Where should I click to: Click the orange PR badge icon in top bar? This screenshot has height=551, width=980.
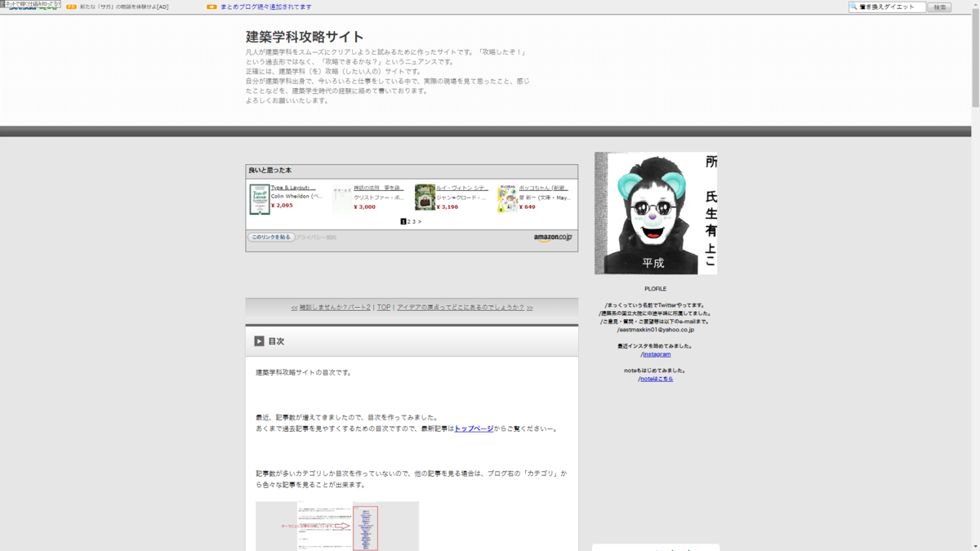71,7
